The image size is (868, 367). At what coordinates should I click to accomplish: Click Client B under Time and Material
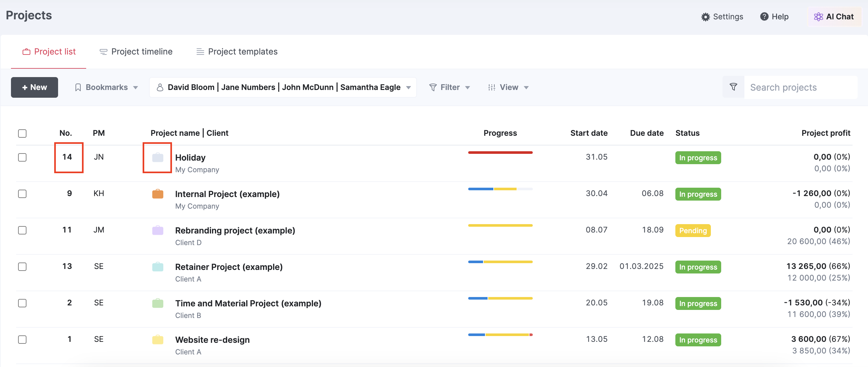pyautogui.click(x=188, y=315)
